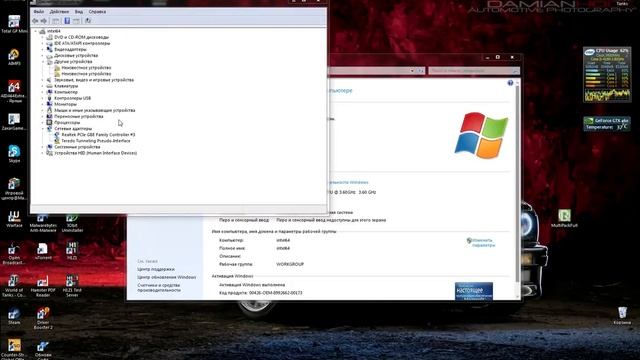The image size is (640, 360).
Task: Select Realtek PCIe GBE Family Controller #3
Action: [x=98, y=135]
